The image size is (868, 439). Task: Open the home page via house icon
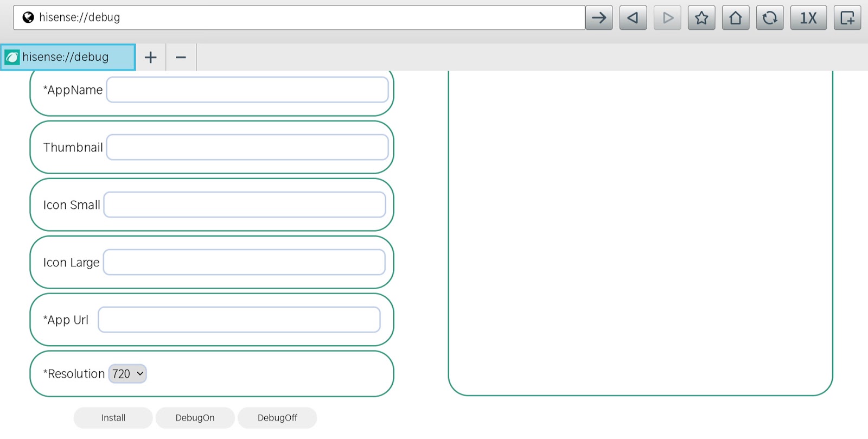(x=736, y=18)
